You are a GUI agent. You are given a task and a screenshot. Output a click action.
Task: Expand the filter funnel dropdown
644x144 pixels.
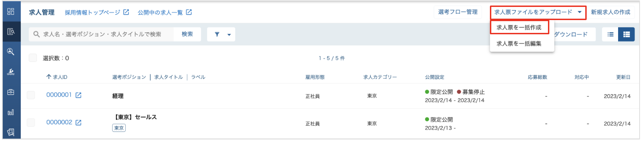pyautogui.click(x=221, y=34)
